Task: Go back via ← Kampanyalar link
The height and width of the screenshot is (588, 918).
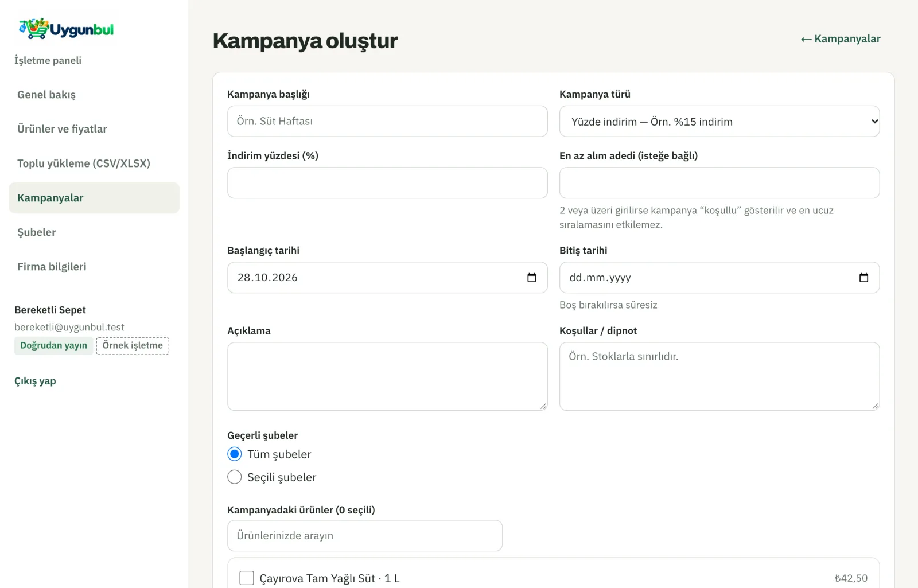Action: pyautogui.click(x=841, y=39)
